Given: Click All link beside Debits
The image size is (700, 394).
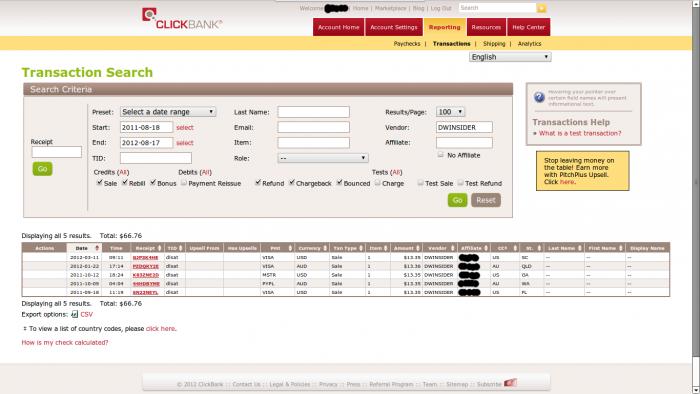Looking at the screenshot, I should pyautogui.click(x=206, y=172).
